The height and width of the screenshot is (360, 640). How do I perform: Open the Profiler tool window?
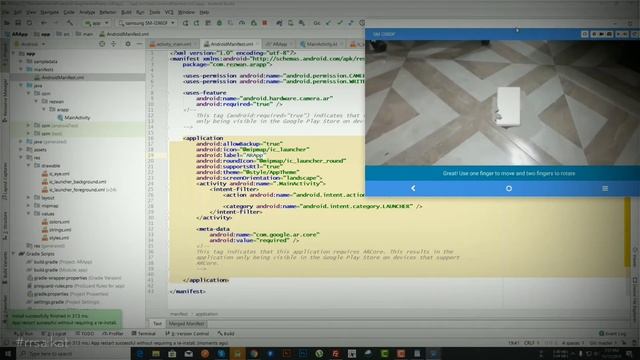113,333
